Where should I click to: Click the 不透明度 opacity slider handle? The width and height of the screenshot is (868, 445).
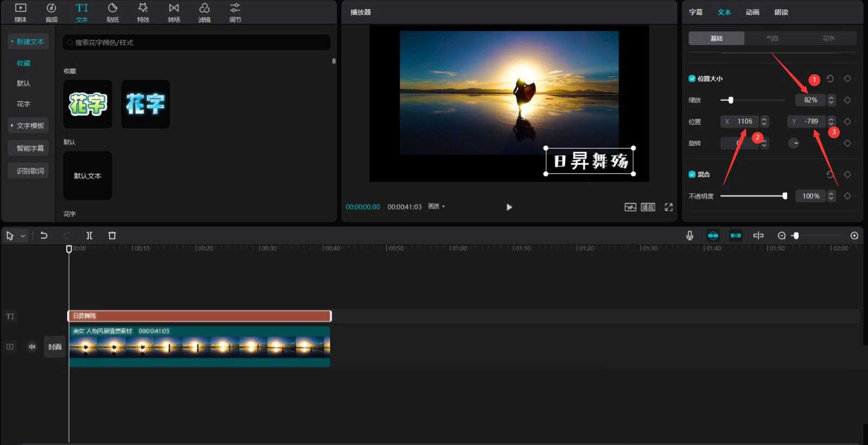784,196
